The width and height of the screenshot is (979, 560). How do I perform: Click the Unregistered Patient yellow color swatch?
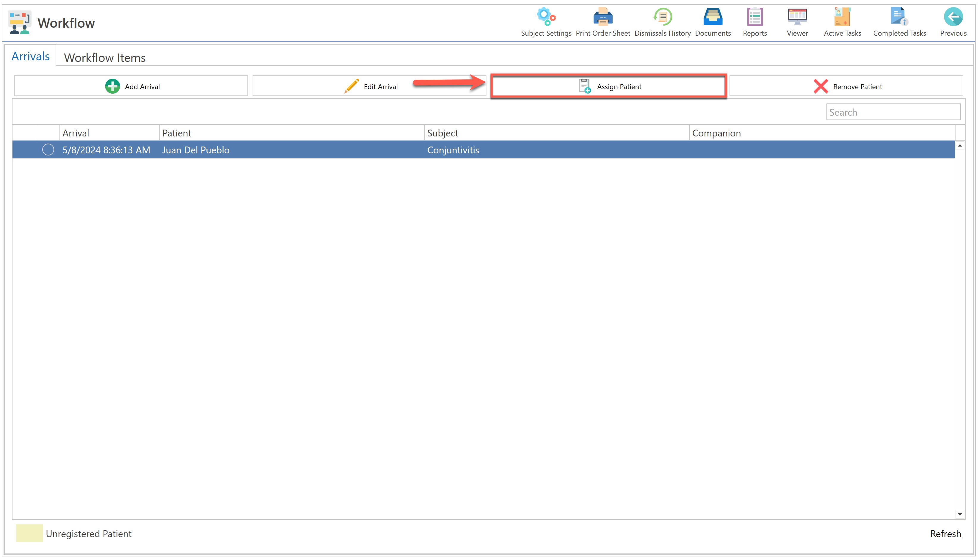29,534
